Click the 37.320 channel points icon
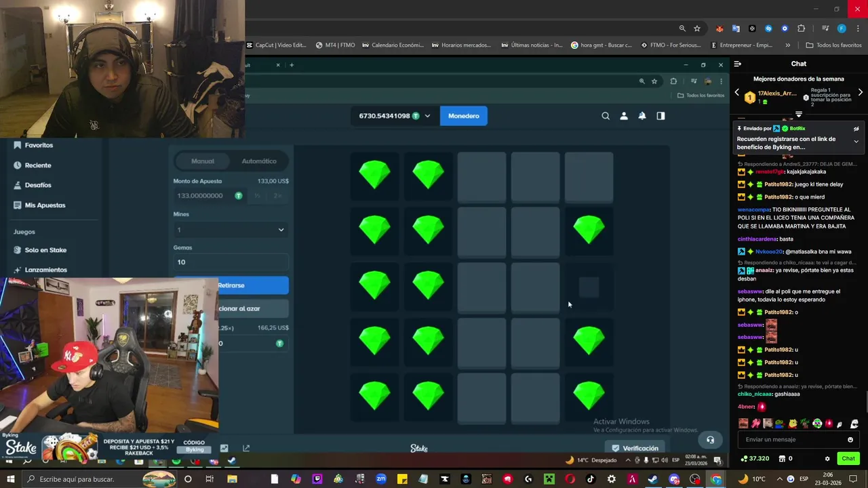868x488 pixels. [755, 459]
